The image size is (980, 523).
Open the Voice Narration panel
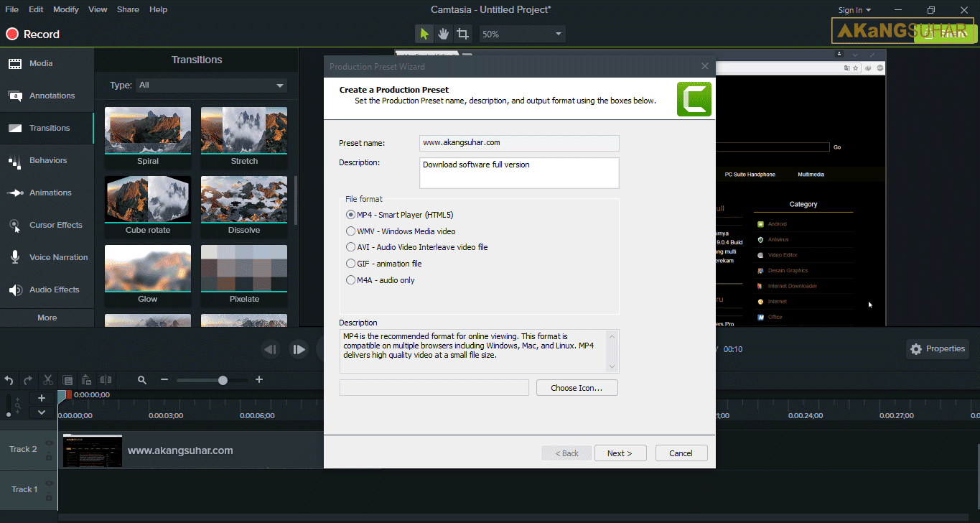coord(47,257)
